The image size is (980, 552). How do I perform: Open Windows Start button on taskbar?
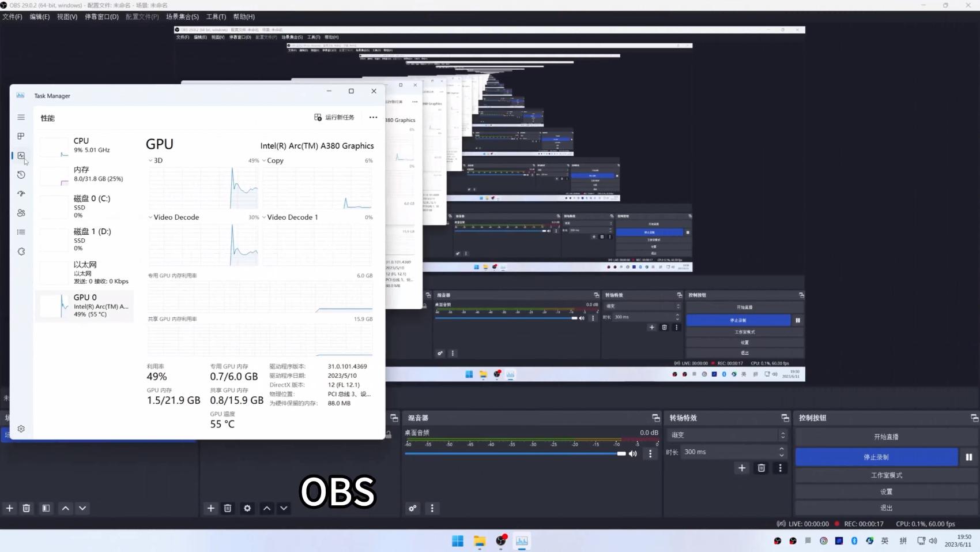[x=458, y=540]
